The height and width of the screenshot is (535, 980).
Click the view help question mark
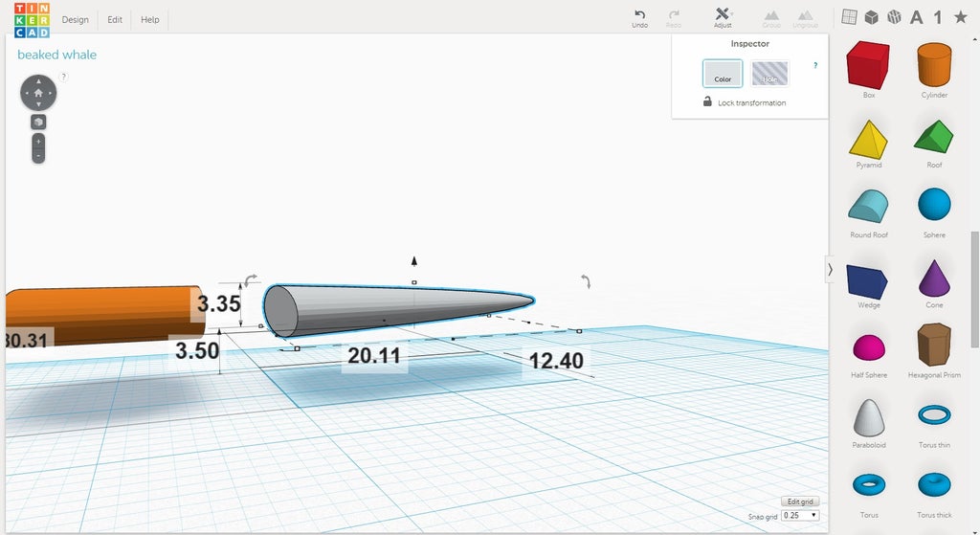point(63,77)
